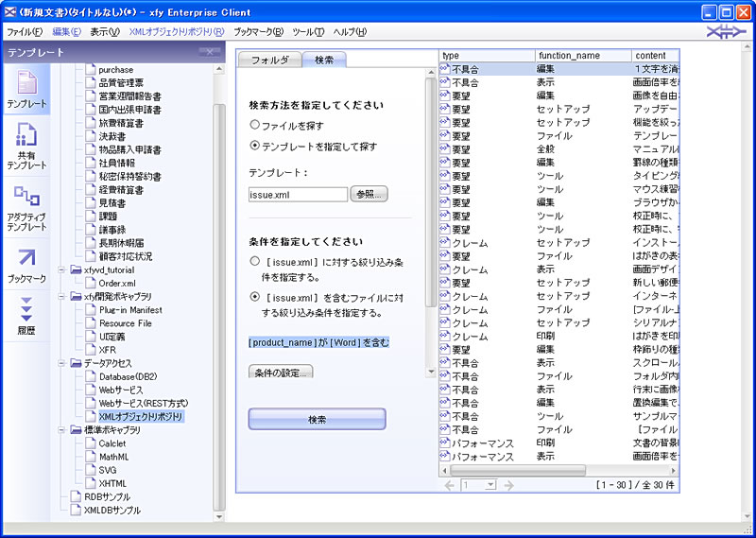The height and width of the screenshot is (538, 756).
Task: Select テンプレートを指定して探す radio button
Action: pos(255,147)
